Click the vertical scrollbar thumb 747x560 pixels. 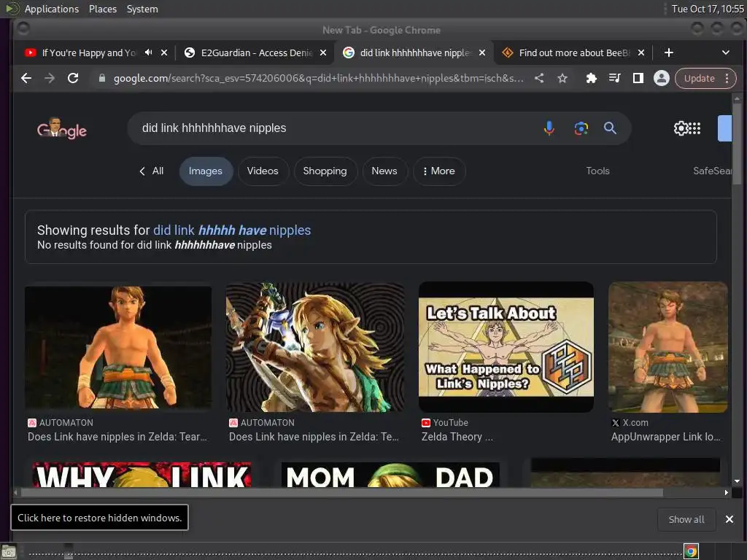737,145
